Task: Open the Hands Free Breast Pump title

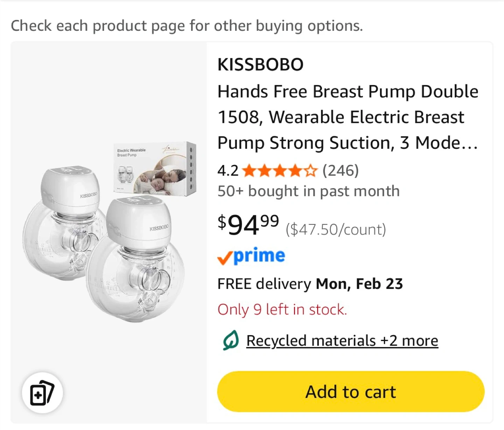Action: 348,117
